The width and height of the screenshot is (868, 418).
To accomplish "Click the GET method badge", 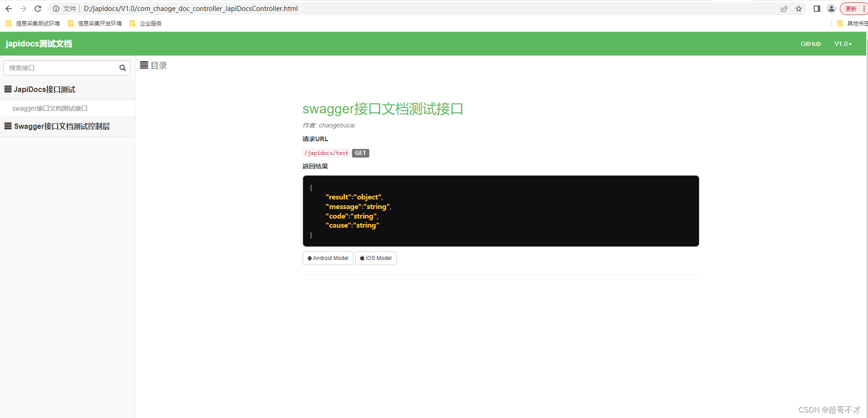I will pos(361,153).
